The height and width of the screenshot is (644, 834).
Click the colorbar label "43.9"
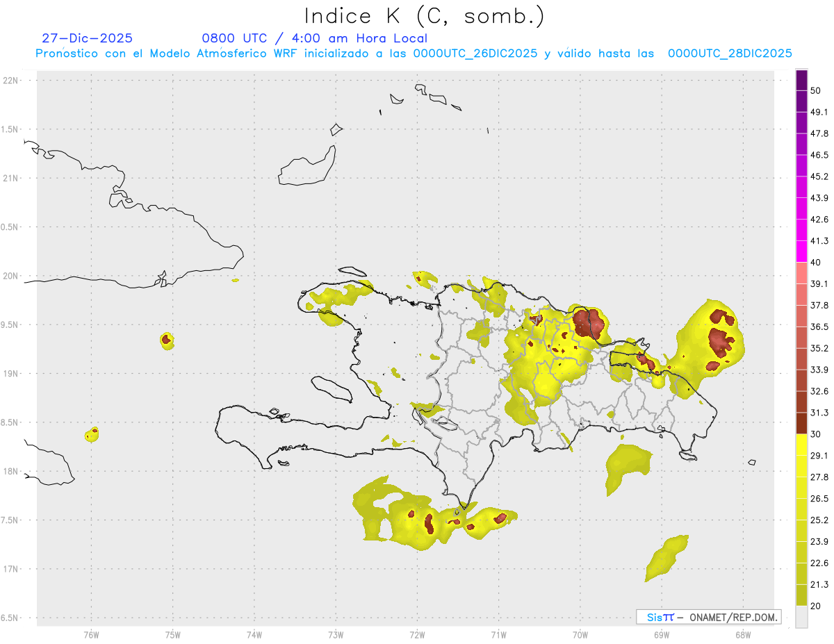819,198
